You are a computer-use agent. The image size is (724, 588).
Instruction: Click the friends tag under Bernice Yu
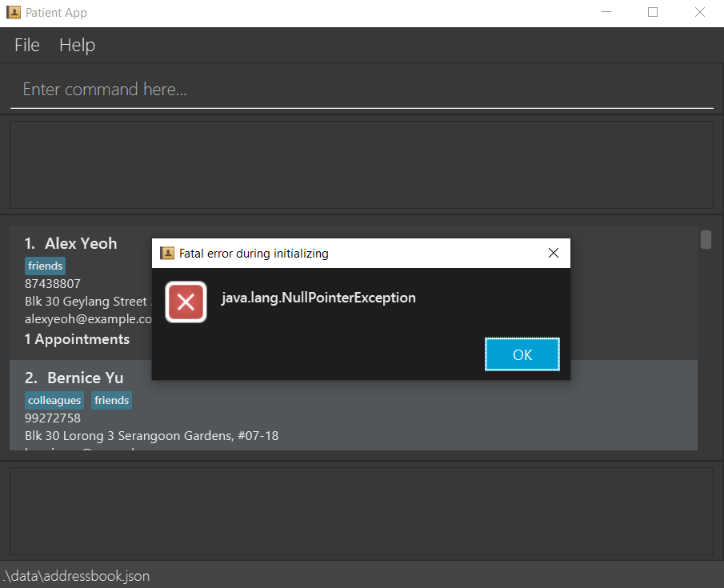point(112,401)
